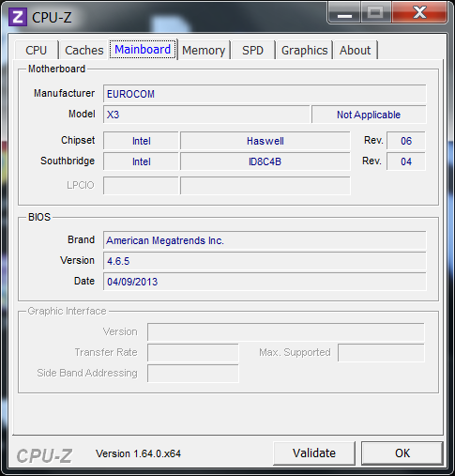Click the Manufacturer field showing EUROCOM
This screenshot has height=476, width=455.
pyautogui.click(x=265, y=94)
